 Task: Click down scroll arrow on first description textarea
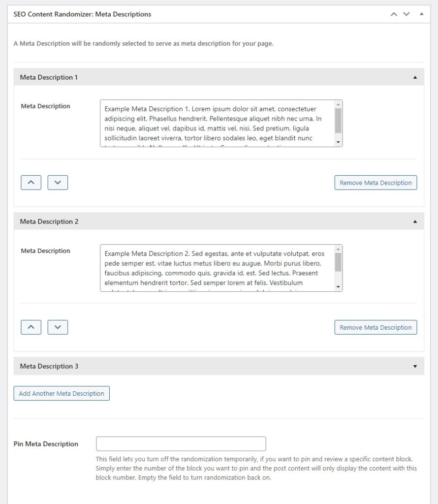coord(338,143)
